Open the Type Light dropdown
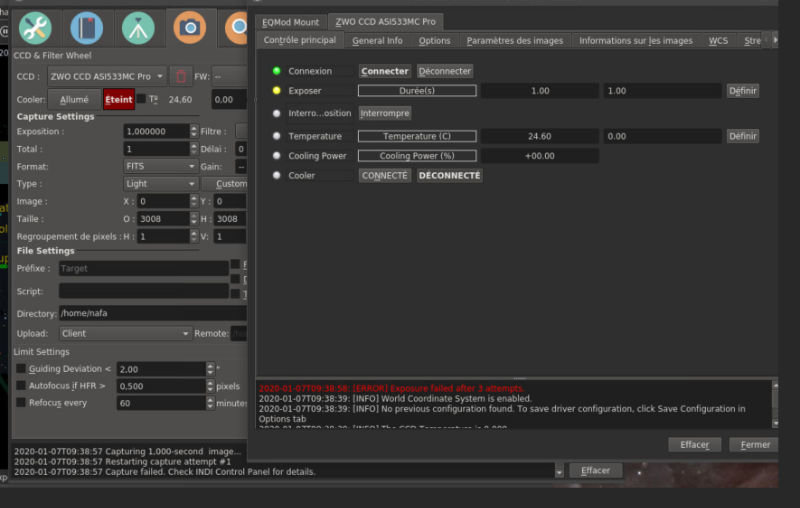Screen dimensions: 800x508 160,184
